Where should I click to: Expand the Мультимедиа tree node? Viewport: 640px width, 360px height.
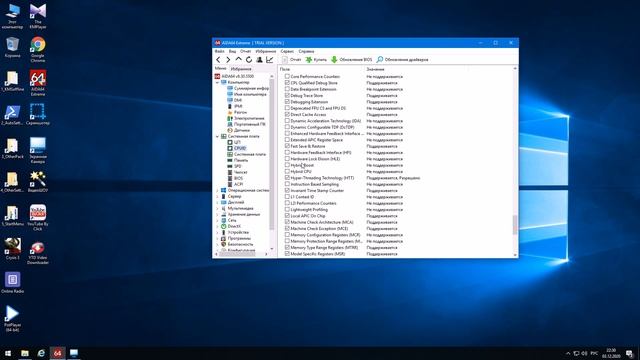pyautogui.click(x=217, y=208)
